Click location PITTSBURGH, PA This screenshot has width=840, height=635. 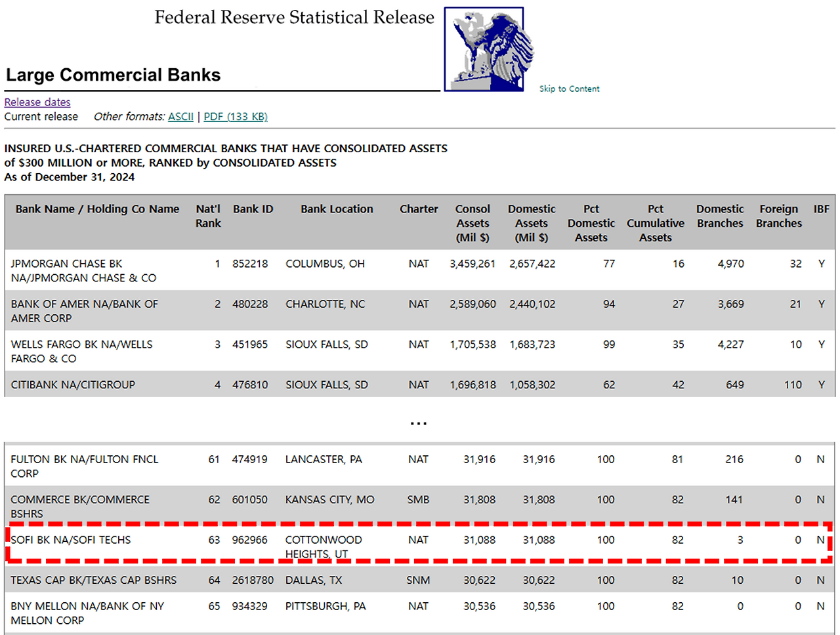click(325, 606)
